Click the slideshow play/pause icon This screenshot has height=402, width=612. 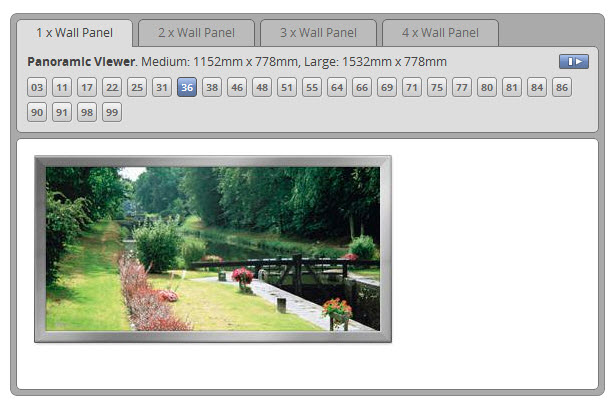[574, 62]
